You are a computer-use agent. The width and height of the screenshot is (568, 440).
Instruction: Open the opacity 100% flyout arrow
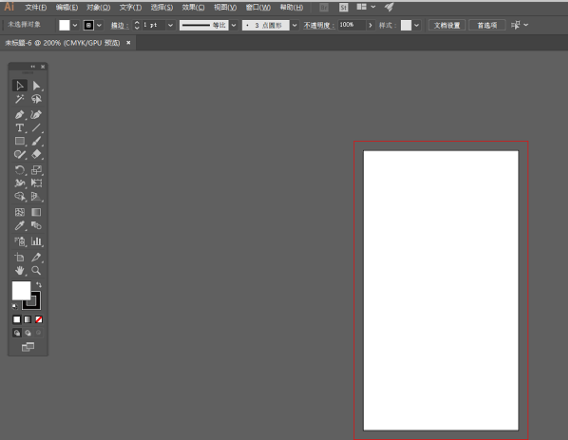pos(370,25)
